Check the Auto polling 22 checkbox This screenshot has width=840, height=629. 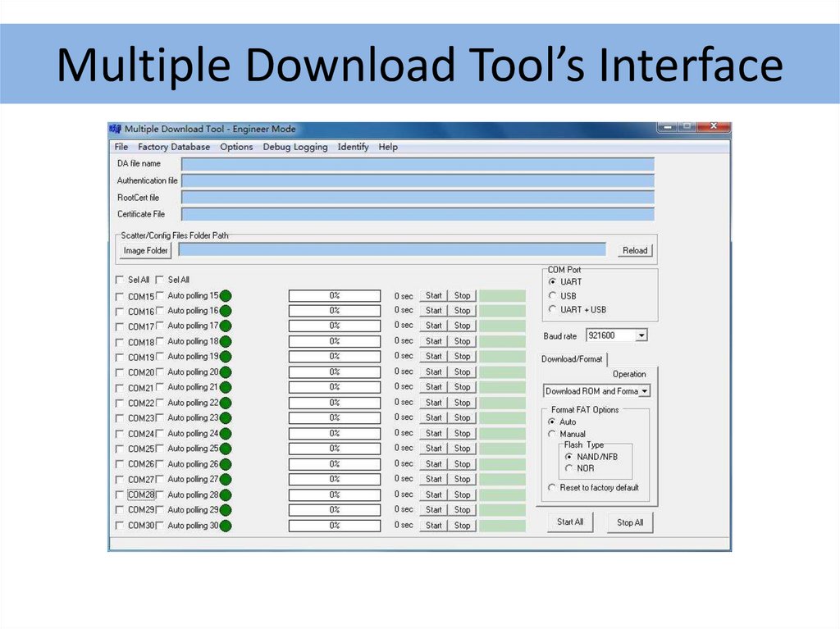[x=160, y=403]
